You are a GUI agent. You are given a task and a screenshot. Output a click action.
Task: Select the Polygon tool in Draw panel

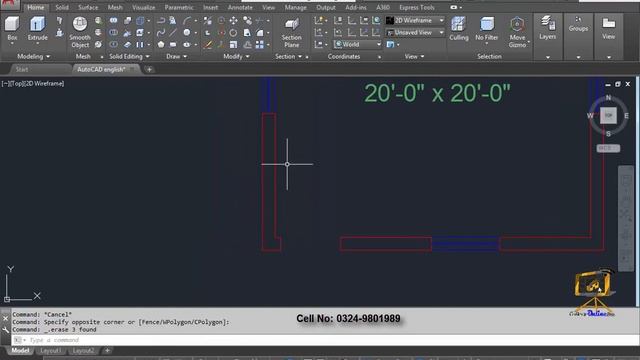[x=161, y=44]
